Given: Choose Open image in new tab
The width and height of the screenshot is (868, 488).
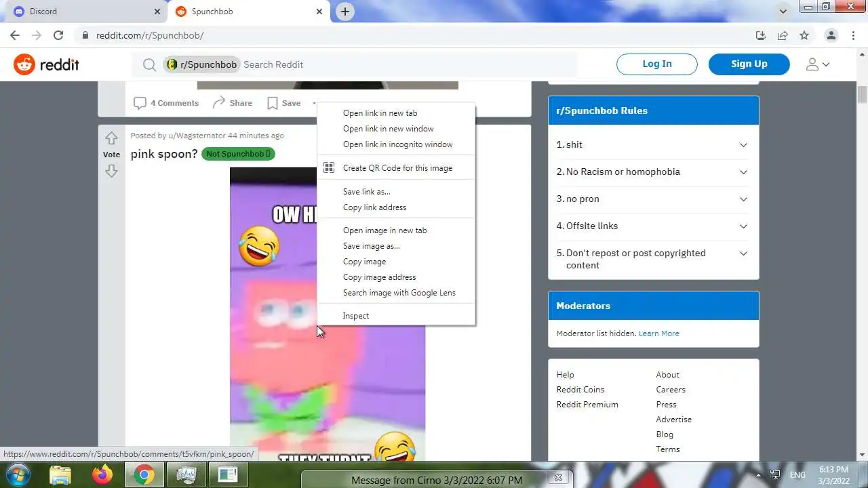Looking at the screenshot, I should coord(396,230).
